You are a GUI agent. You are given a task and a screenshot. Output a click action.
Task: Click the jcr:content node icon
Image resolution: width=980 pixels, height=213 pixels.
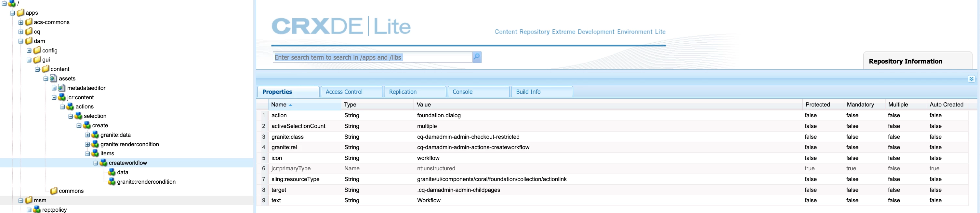pyautogui.click(x=62, y=97)
